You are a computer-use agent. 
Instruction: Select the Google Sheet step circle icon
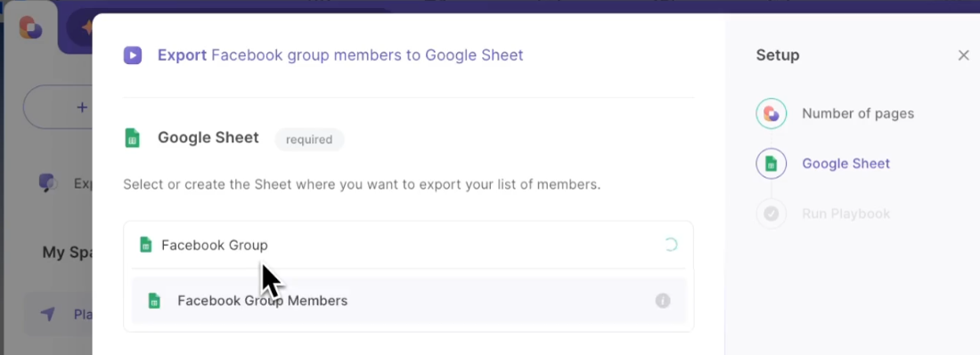point(772,164)
